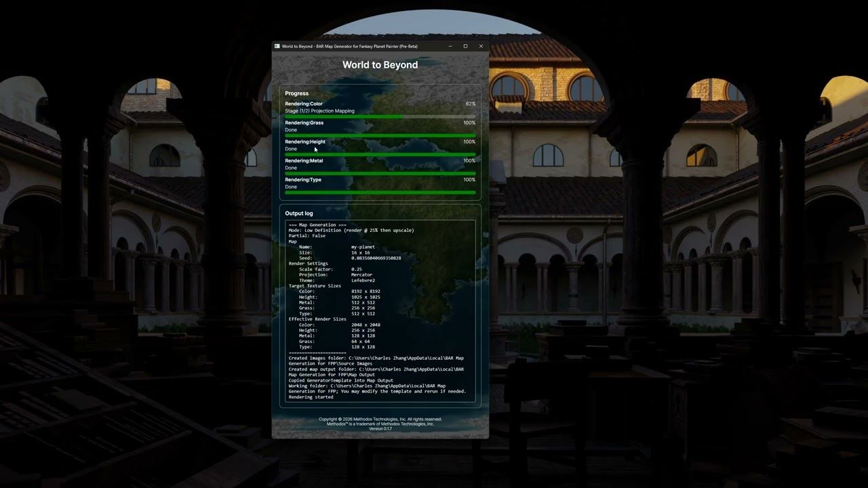
Task: Click the window title bar text
Action: click(x=350, y=46)
